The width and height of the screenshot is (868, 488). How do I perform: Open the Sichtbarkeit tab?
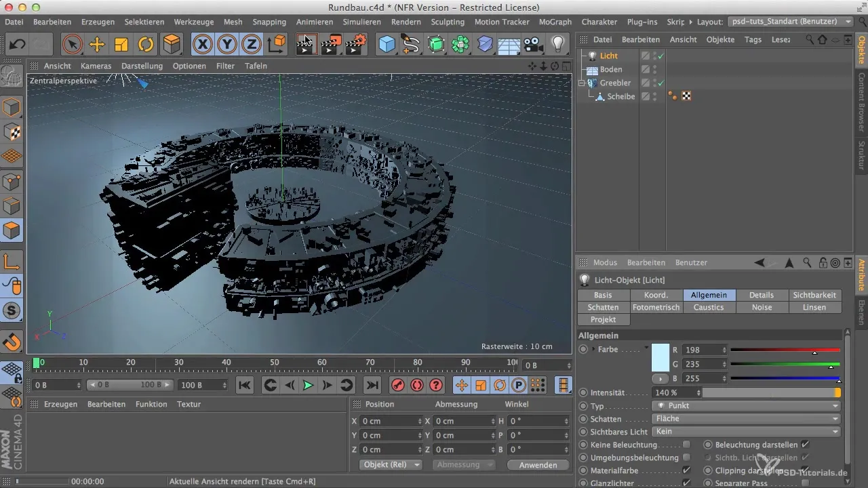(x=816, y=295)
